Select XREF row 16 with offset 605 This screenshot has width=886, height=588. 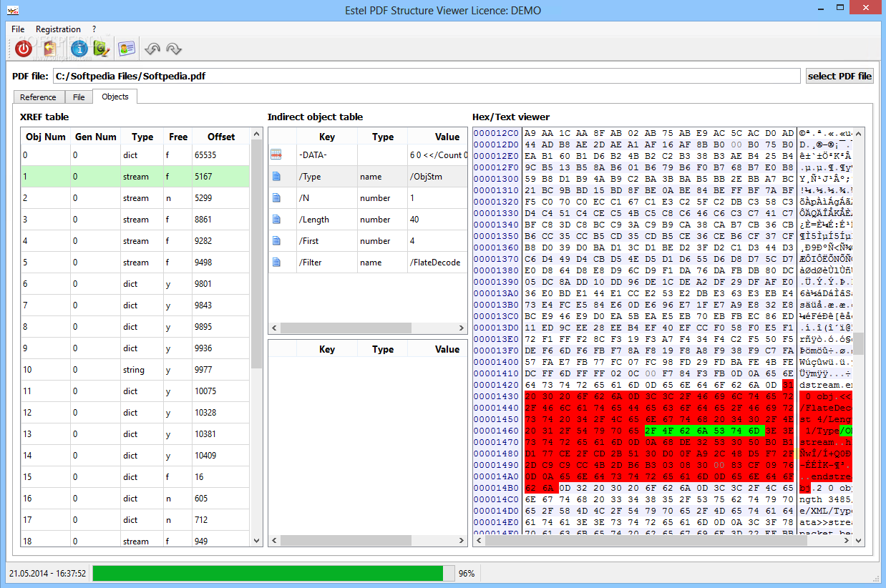(x=135, y=499)
